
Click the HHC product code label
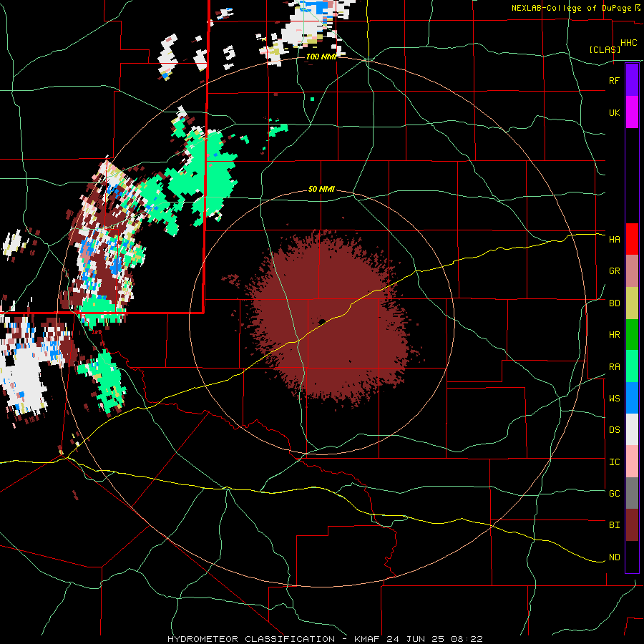[x=628, y=43]
